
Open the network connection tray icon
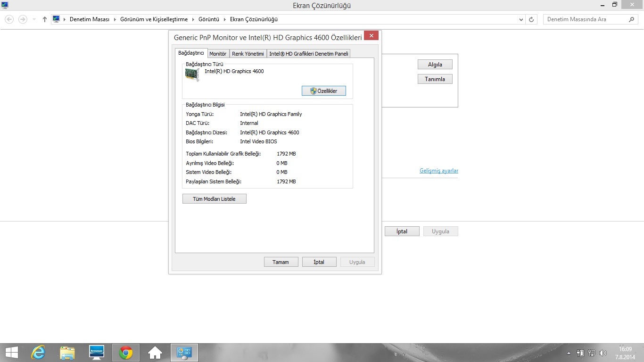click(x=592, y=353)
